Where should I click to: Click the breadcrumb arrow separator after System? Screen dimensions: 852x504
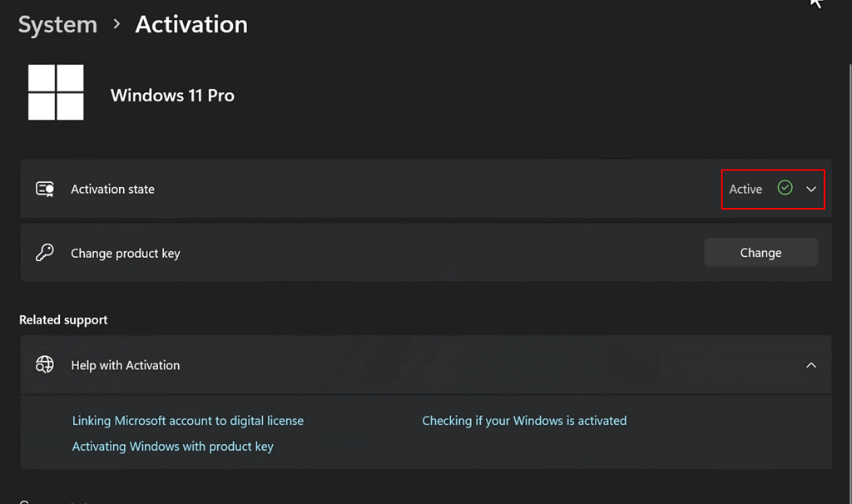click(117, 25)
